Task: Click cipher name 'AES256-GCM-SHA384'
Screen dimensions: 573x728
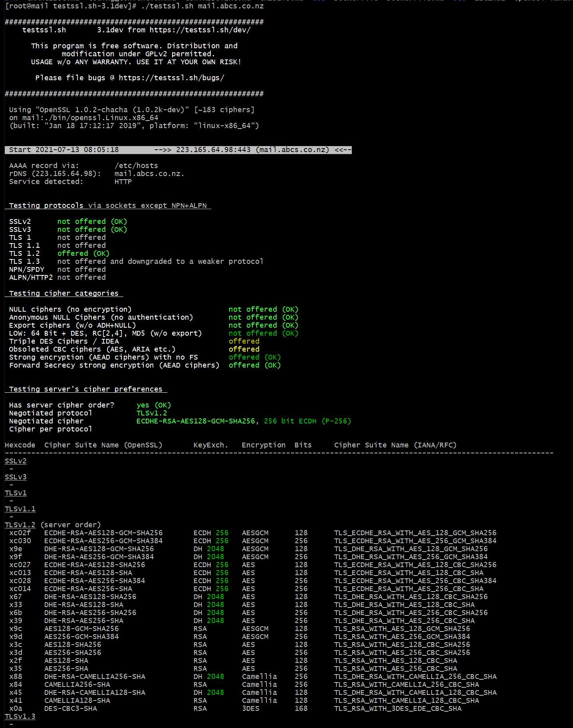Action: click(81, 637)
